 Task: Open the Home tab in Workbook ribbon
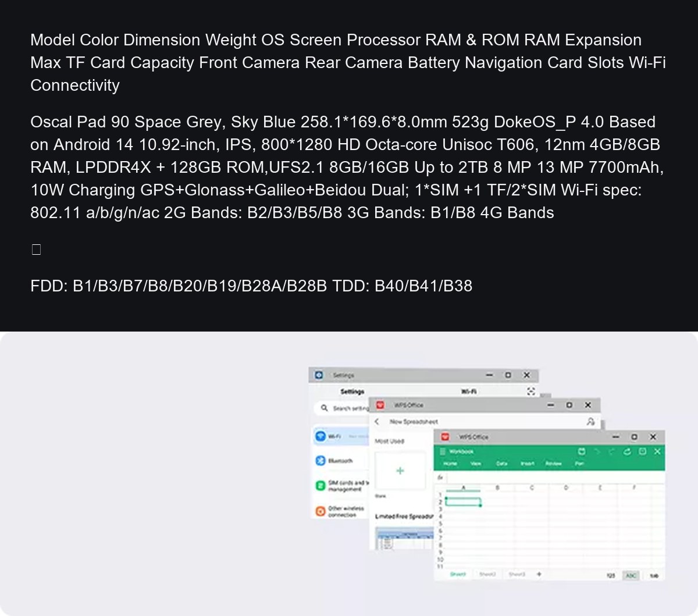point(450,464)
